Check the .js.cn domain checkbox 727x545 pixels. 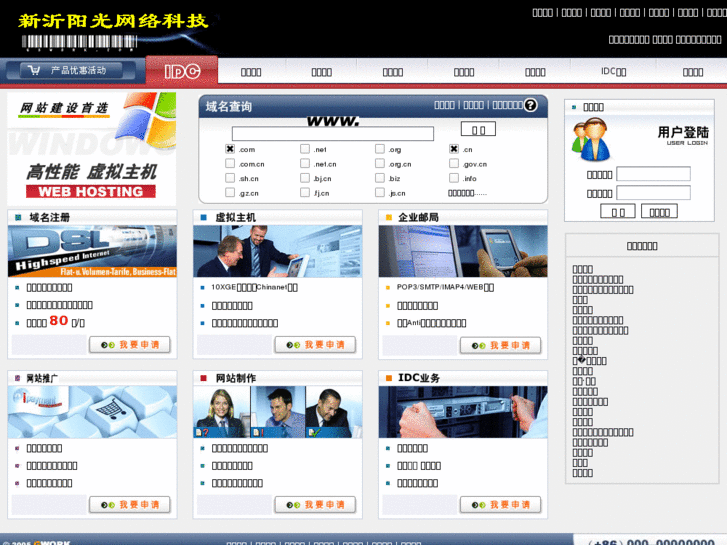(x=380, y=192)
